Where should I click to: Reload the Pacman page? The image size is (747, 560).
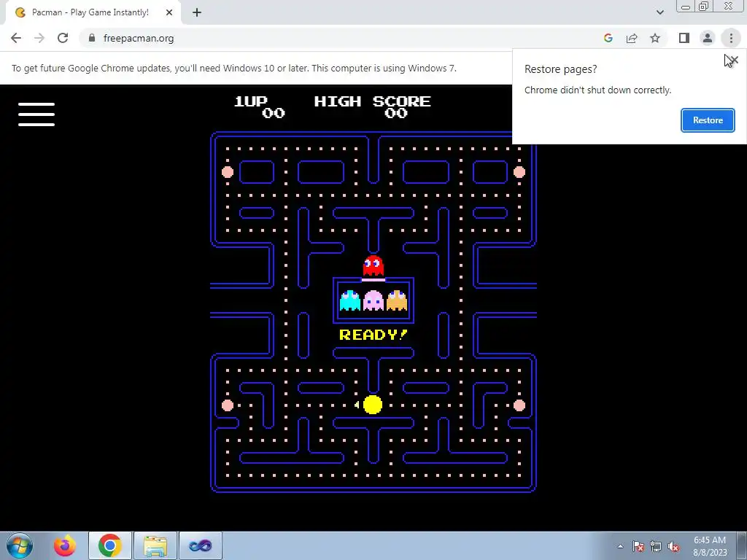click(63, 38)
